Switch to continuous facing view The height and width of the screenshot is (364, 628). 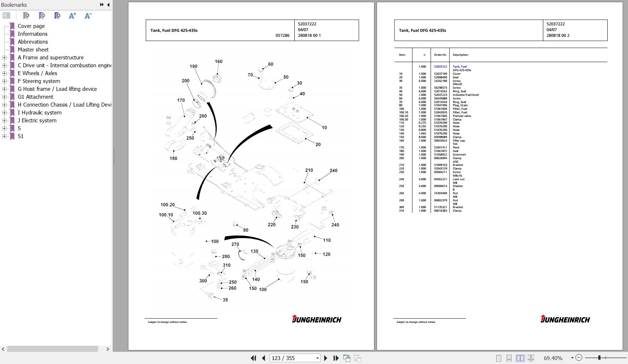[531, 358]
